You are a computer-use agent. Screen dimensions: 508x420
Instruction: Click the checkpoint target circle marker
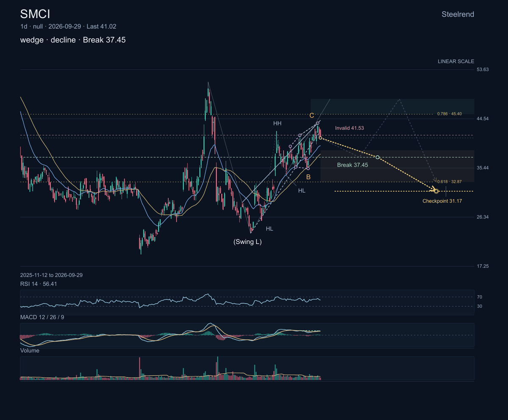click(x=436, y=191)
